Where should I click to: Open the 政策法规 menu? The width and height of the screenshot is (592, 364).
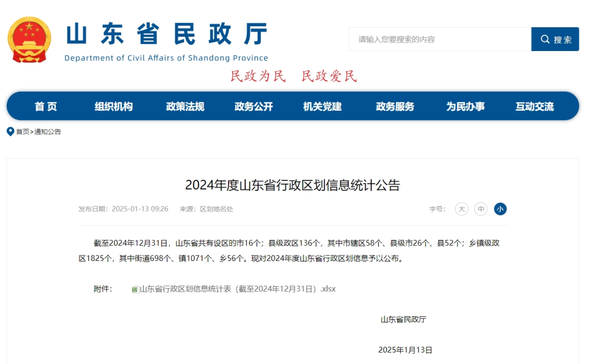coord(184,106)
